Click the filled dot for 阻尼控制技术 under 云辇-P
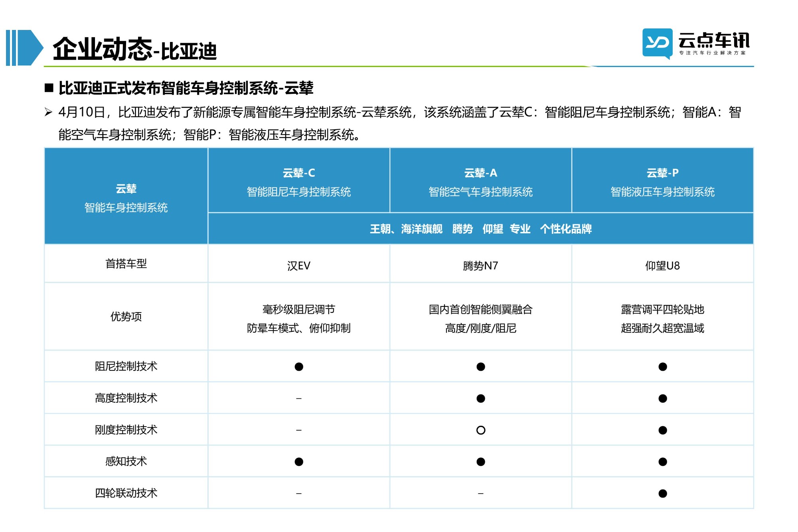The width and height of the screenshot is (798, 532). pos(663,367)
